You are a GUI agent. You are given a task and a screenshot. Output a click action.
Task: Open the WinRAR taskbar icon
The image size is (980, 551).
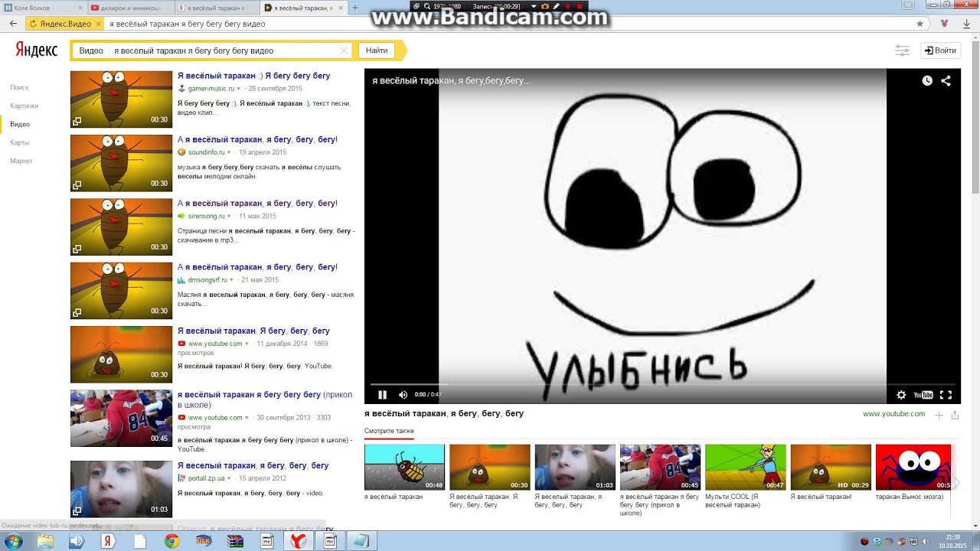[236, 541]
